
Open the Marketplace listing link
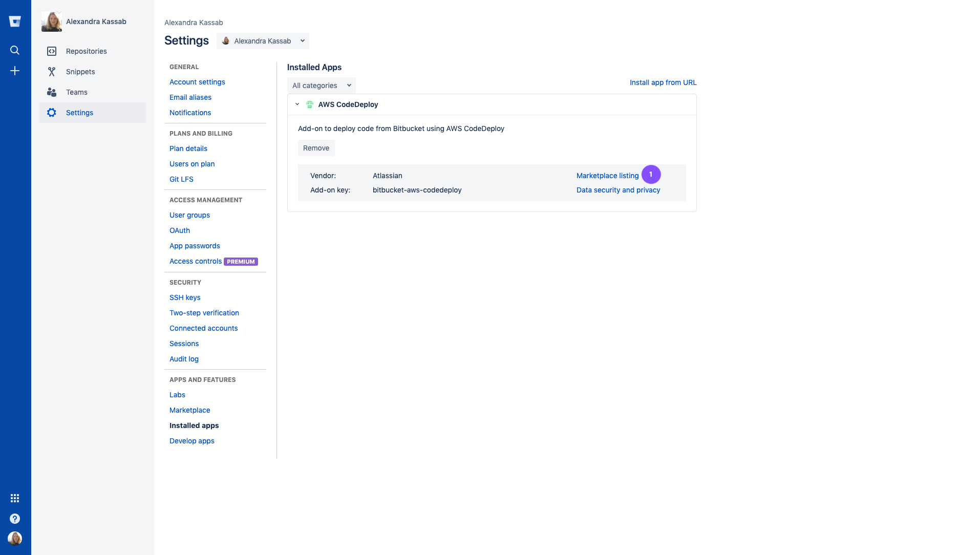[x=607, y=176]
